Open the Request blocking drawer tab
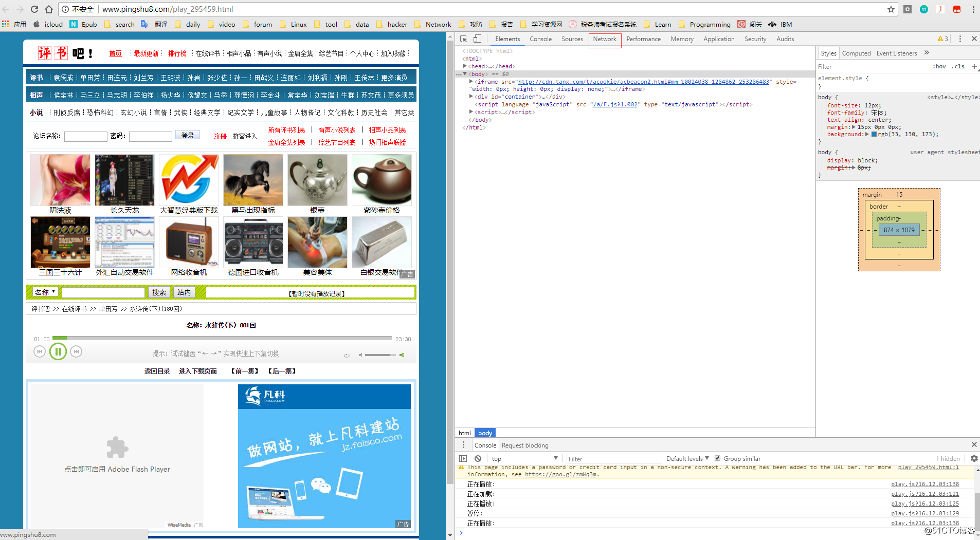Image resolution: width=980 pixels, height=540 pixels. (x=525, y=445)
